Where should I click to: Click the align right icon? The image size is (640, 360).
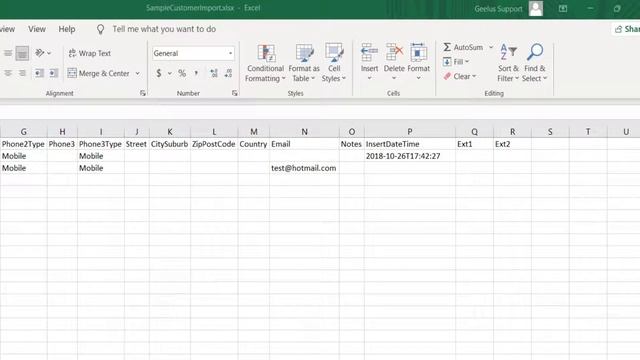click(x=22, y=73)
